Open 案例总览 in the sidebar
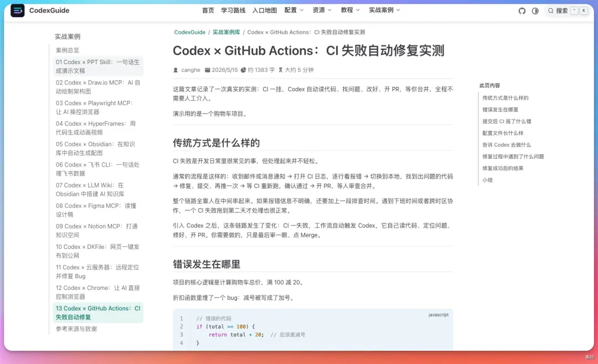 point(68,50)
